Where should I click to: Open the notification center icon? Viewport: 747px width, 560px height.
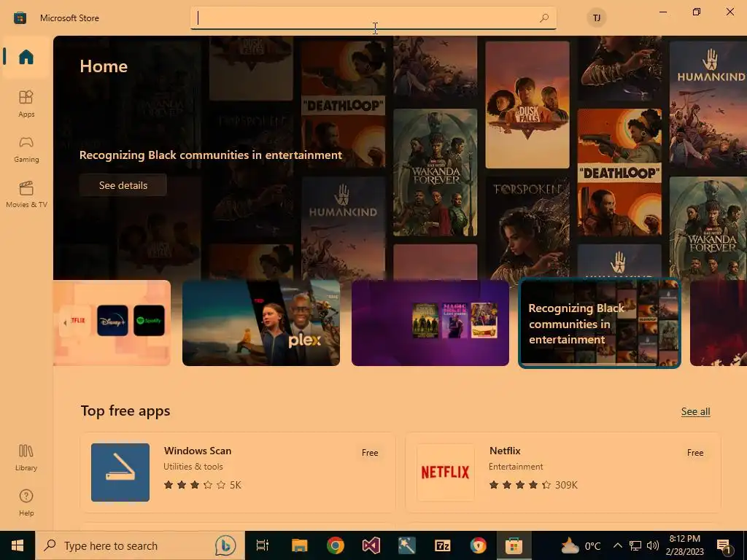[x=723, y=545]
